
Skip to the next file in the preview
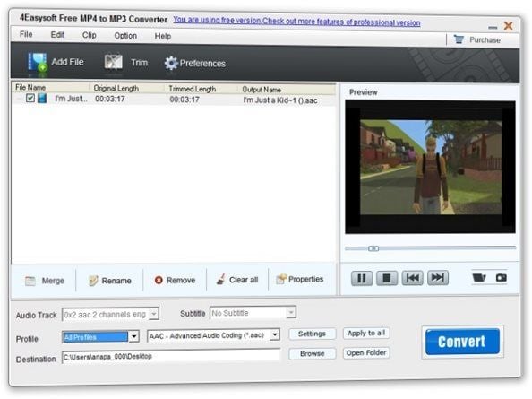click(x=438, y=277)
